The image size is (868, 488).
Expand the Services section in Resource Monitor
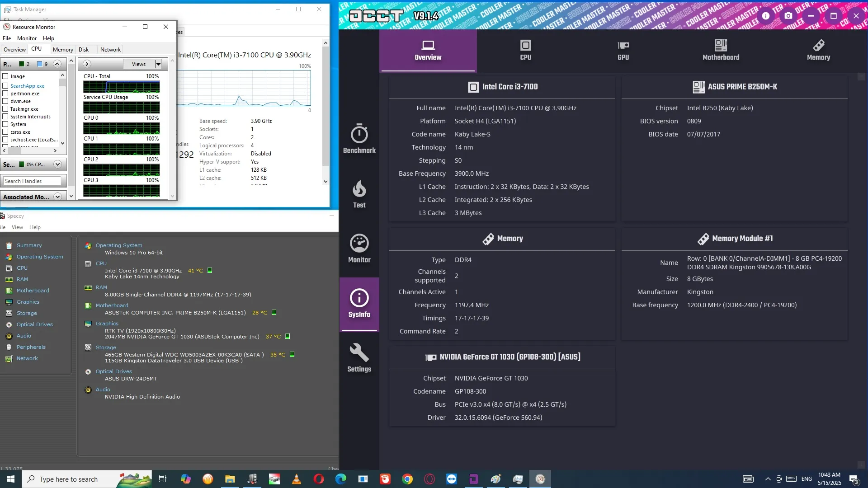(57, 164)
